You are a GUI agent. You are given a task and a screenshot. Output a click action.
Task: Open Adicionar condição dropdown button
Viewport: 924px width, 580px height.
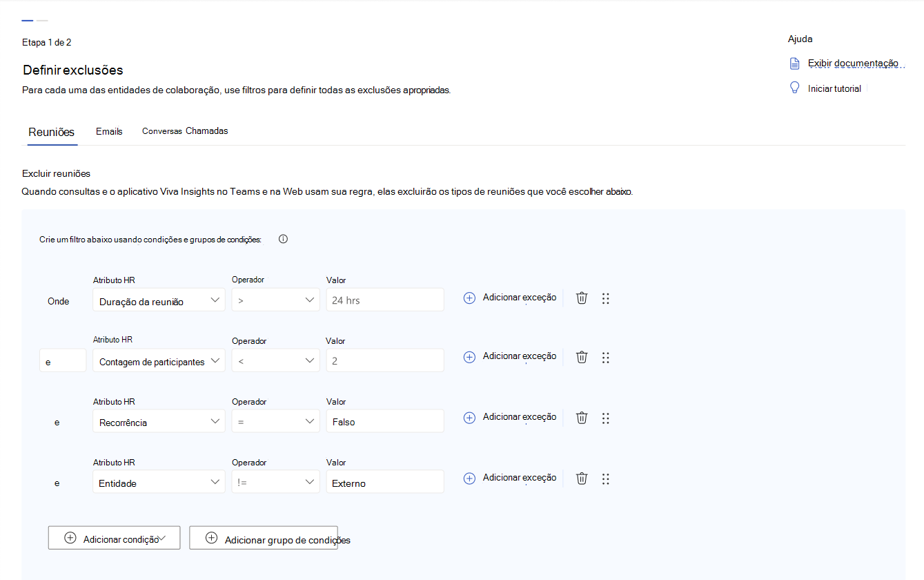click(114, 538)
